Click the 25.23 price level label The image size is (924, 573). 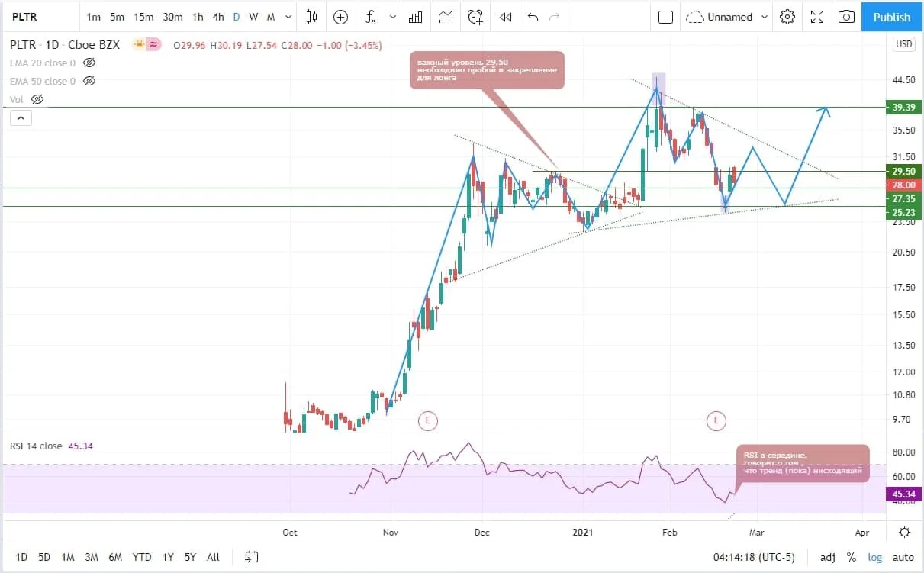pyautogui.click(x=903, y=212)
